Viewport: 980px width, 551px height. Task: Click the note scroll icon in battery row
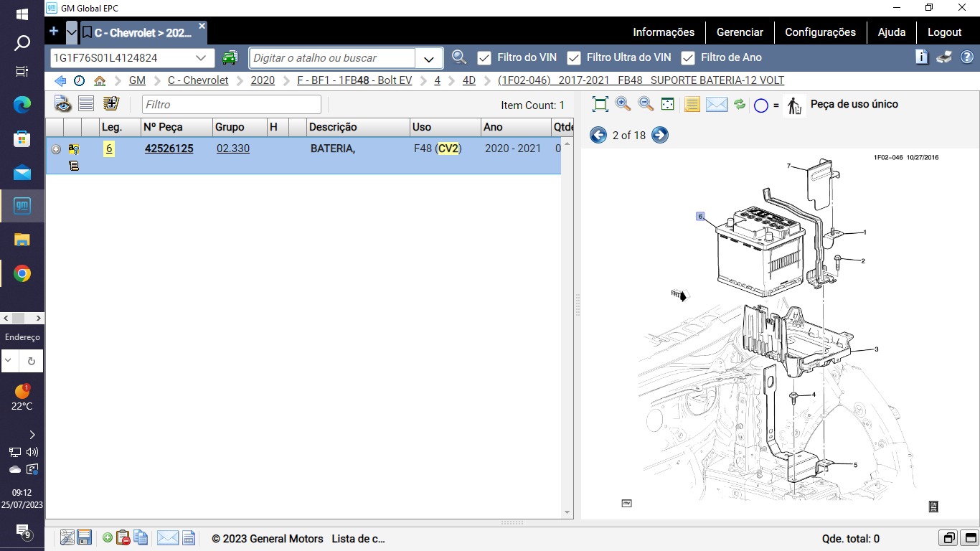pyautogui.click(x=73, y=166)
